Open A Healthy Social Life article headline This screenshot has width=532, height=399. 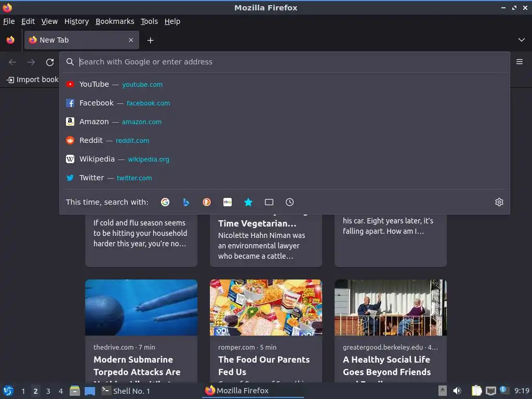(x=387, y=366)
